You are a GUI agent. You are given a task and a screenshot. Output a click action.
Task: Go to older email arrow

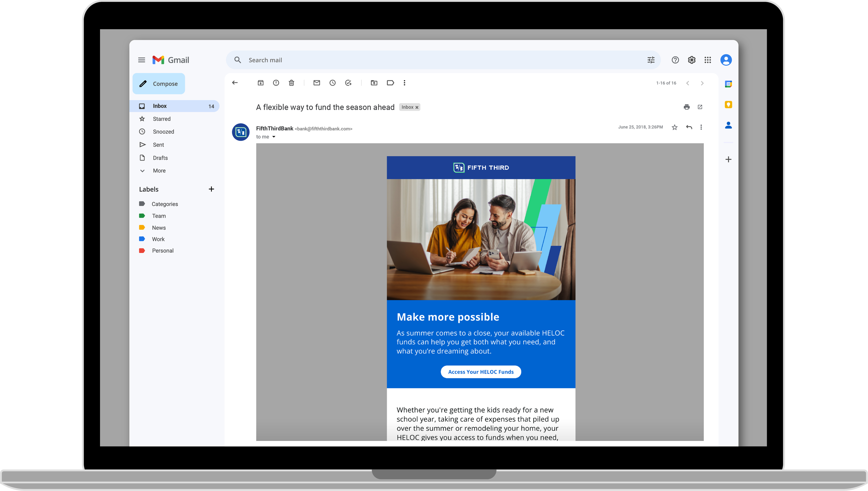pos(702,83)
